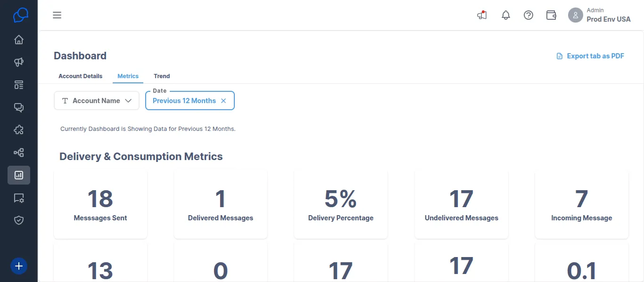The image size is (644, 282).
Task: Click the Incoming Message card showing 7
Action: click(x=582, y=204)
